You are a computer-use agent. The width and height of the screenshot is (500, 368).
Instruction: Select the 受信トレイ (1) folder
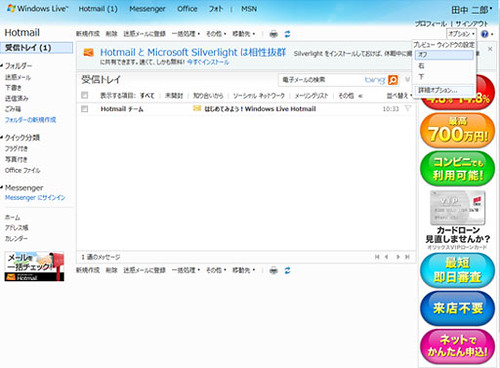(x=36, y=48)
